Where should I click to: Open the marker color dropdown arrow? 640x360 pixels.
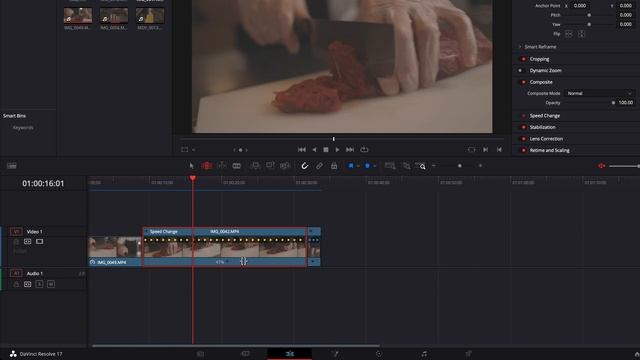tap(374, 166)
